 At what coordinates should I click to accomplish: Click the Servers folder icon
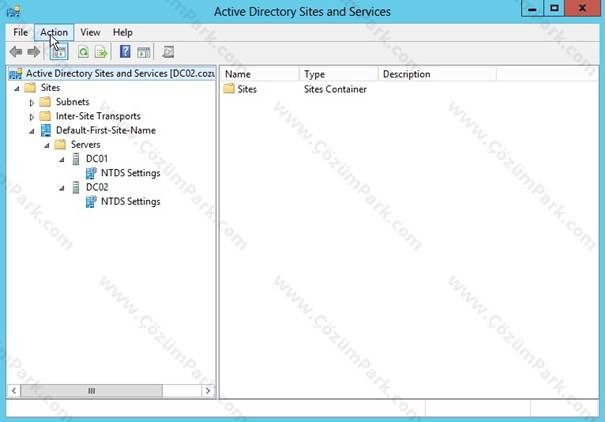(60, 145)
